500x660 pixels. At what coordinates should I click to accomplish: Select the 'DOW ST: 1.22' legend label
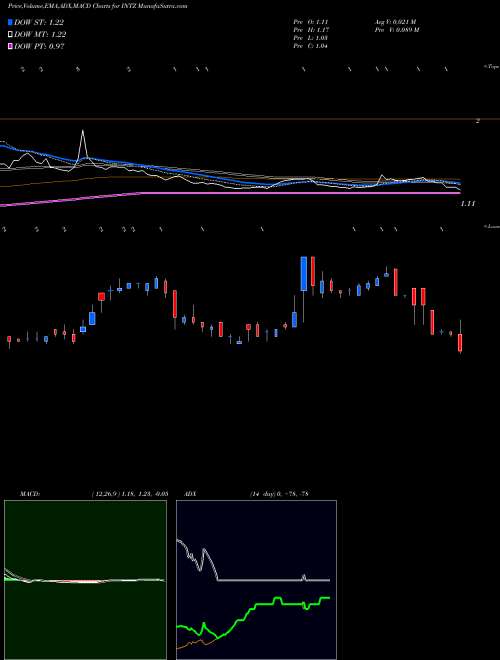(39, 23)
